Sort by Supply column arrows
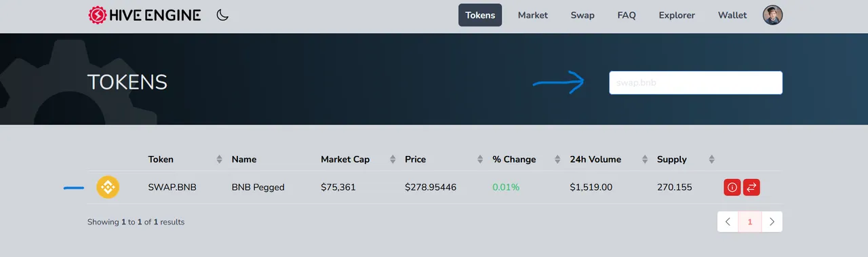868x257 pixels. click(711, 159)
